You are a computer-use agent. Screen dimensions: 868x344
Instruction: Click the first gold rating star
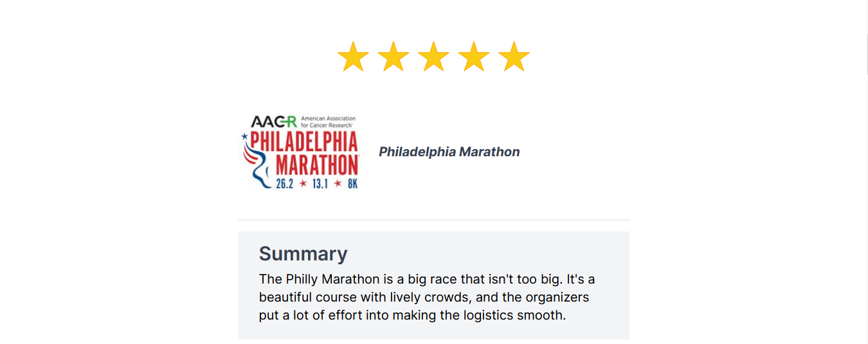[353, 57]
